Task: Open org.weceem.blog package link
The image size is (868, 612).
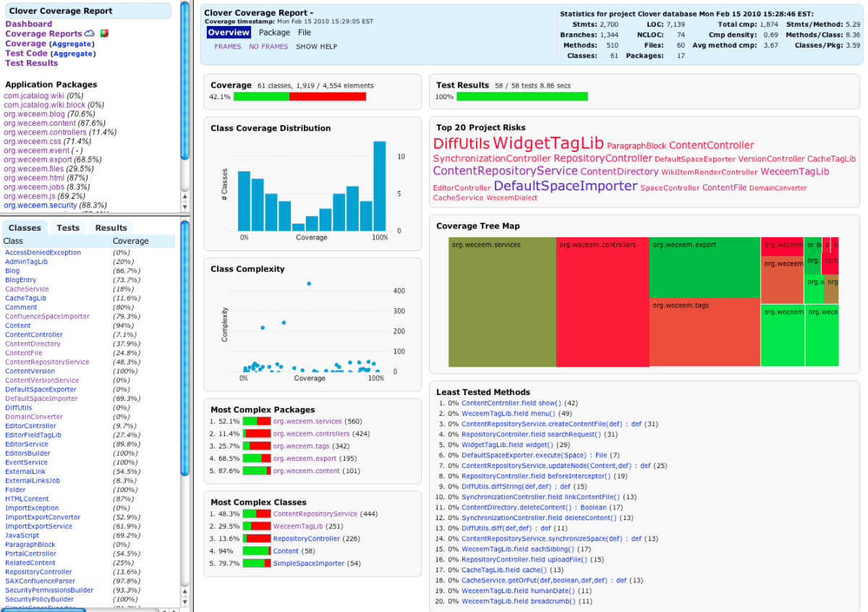Action: coord(33,114)
